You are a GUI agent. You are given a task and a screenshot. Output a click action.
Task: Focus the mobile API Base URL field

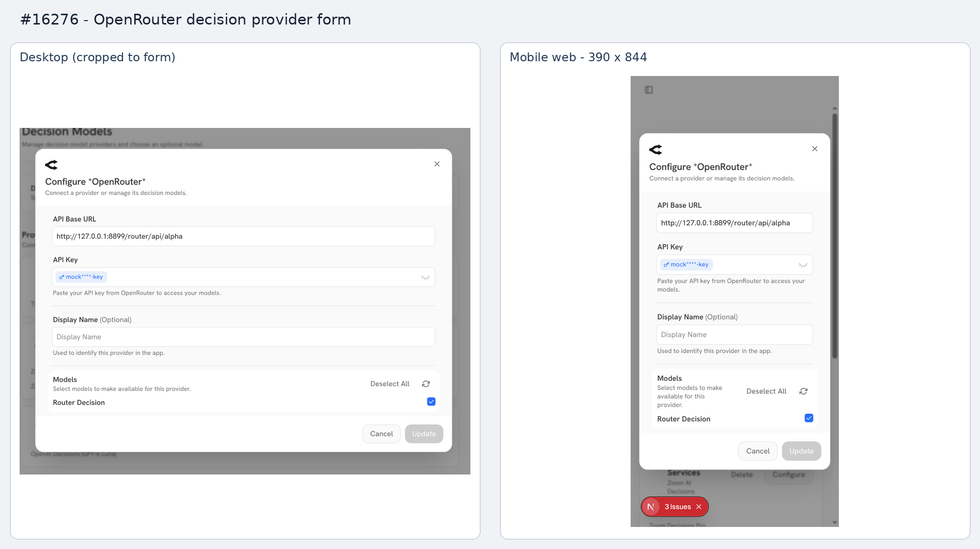[x=735, y=223]
